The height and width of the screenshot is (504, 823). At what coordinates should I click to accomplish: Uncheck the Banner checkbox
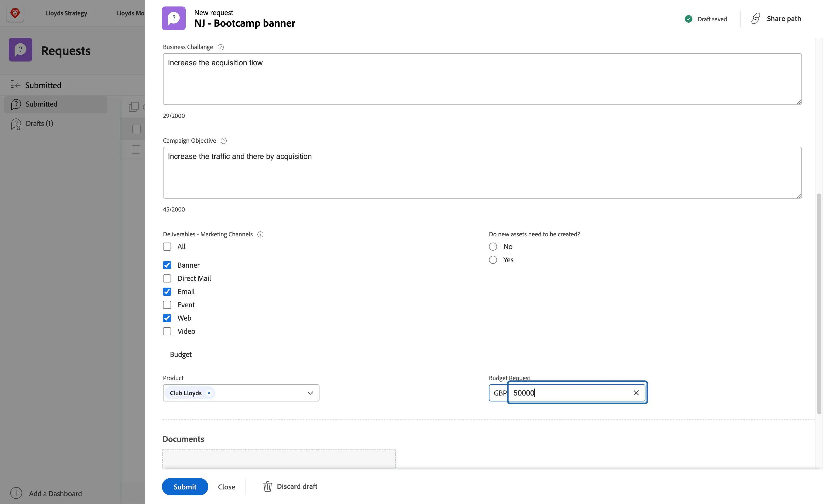(167, 265)
